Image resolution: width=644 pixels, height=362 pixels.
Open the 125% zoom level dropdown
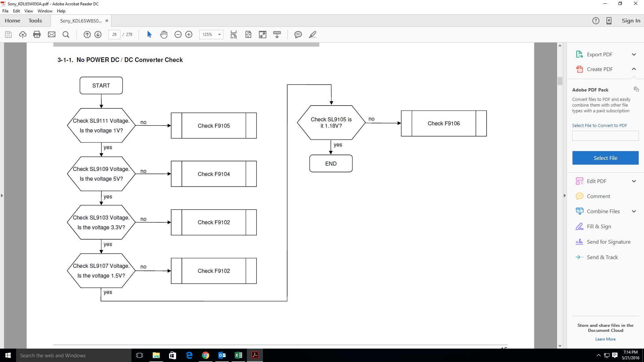coord(219,35)
